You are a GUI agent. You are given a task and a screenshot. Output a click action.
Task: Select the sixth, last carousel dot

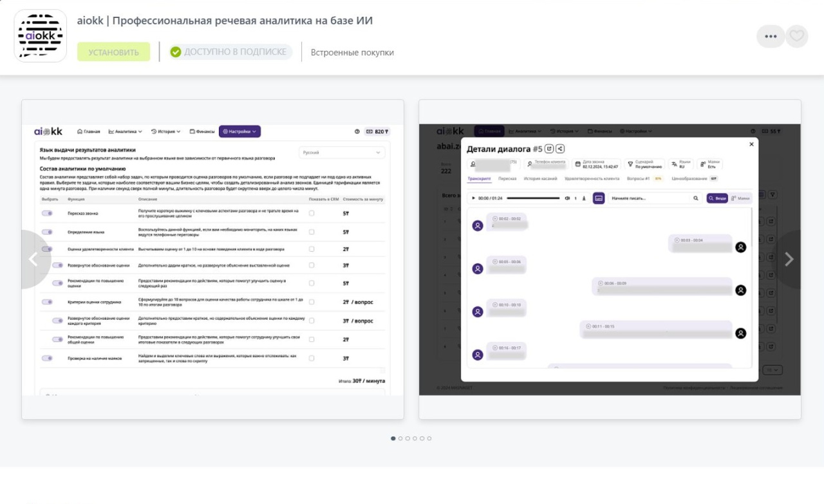tap(429, 438)
